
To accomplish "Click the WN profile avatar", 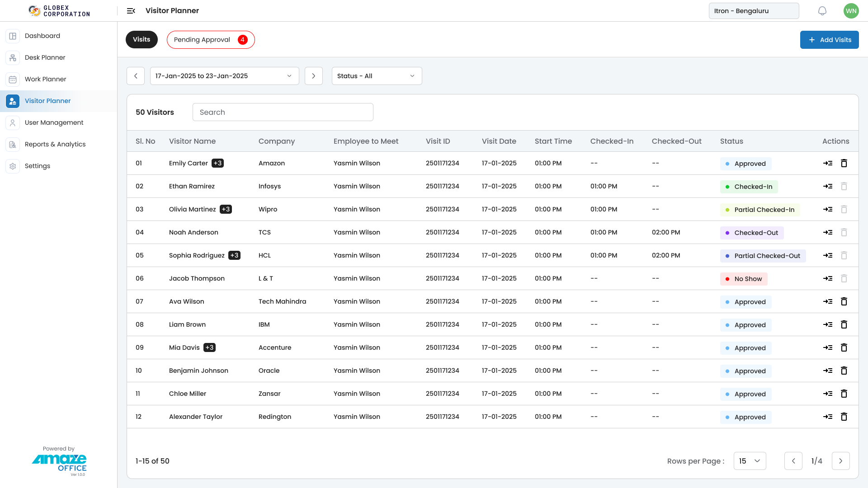I will [x=851, y=10].
